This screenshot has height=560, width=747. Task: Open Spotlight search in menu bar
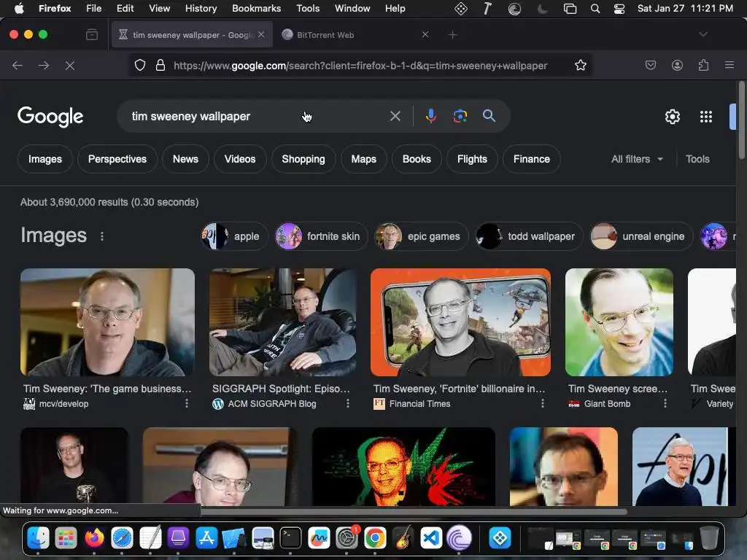click(x=595, y=9)
